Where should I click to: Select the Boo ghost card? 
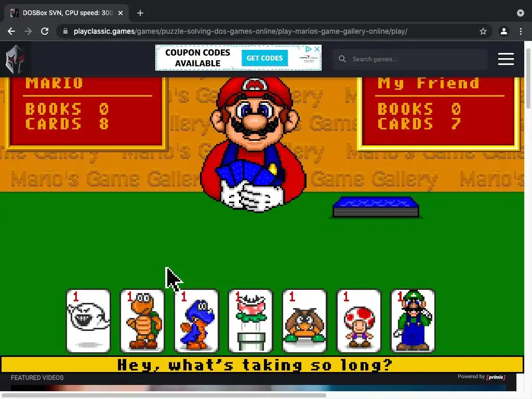pyautogui.click(x=88, y=321)
